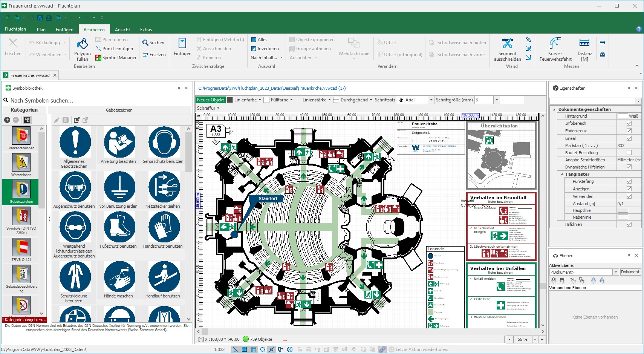644x354 pixels.
Task: Toggle Dynamische Hilfslinien checkbox
Action: 629,167
